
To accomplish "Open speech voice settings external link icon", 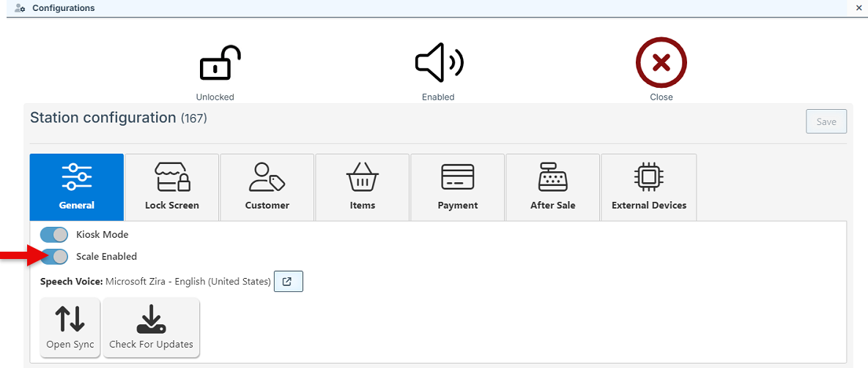I will coord(288,282).
